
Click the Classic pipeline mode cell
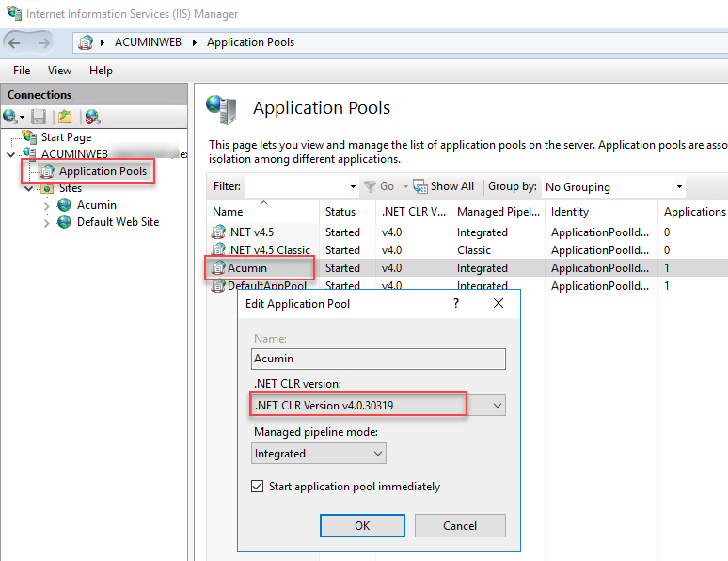[x=473, y=250]
